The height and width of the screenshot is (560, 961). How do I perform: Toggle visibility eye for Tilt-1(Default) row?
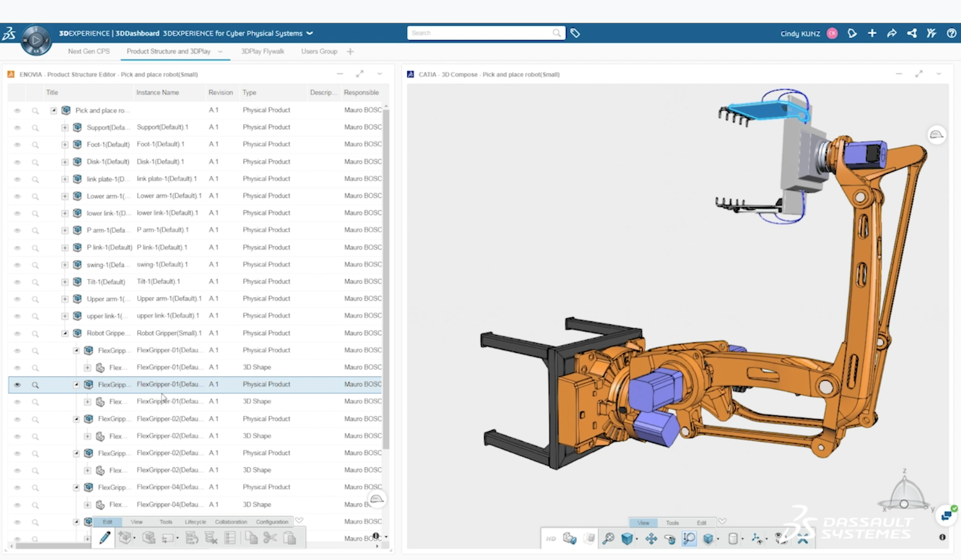pyautogui.click(x=17, y=282)
